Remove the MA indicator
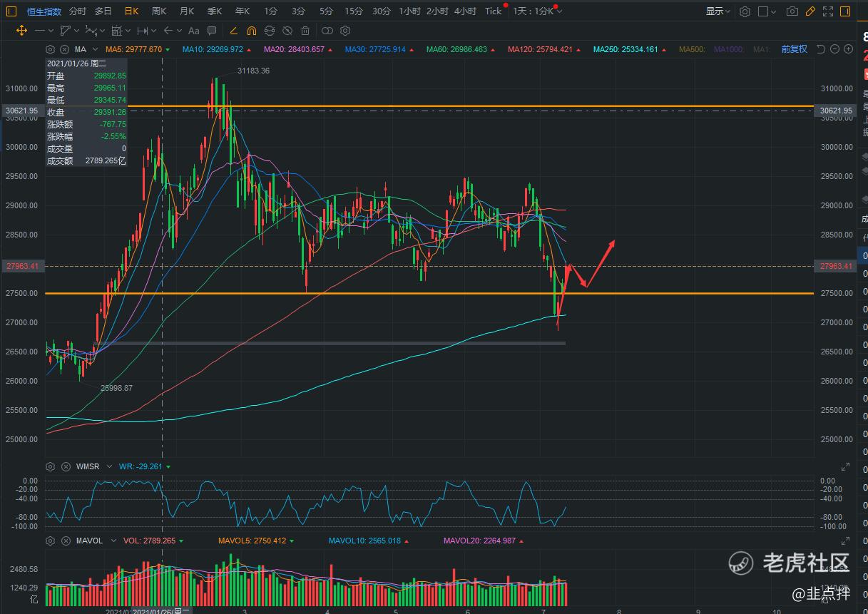Screen dimensions: 868x614 point(64,49)
